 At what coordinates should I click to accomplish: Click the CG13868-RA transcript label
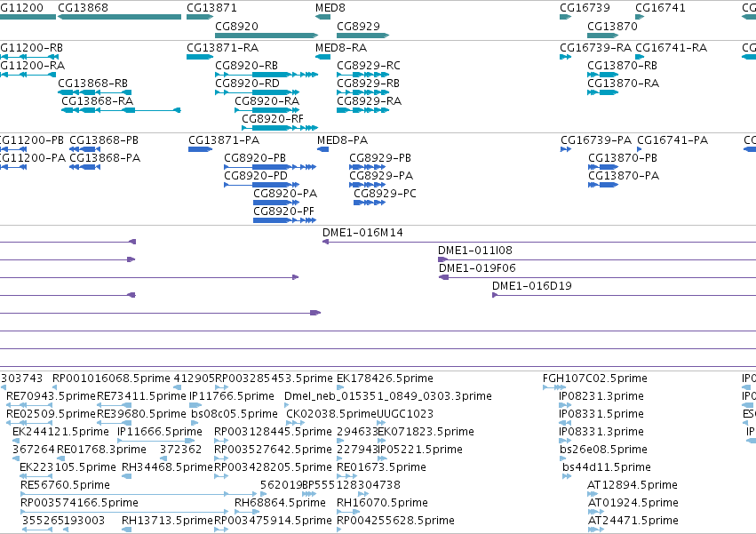pyautogui.click(x=98, y=101)
